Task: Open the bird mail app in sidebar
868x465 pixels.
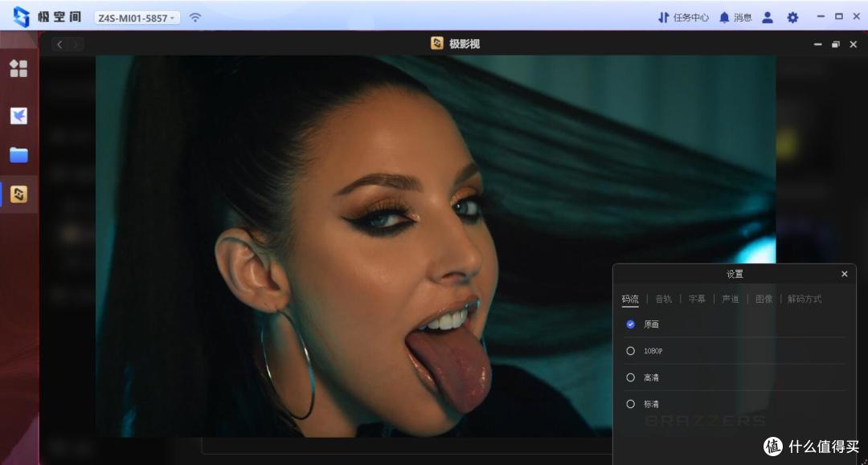Action: (x=18, y=116)
